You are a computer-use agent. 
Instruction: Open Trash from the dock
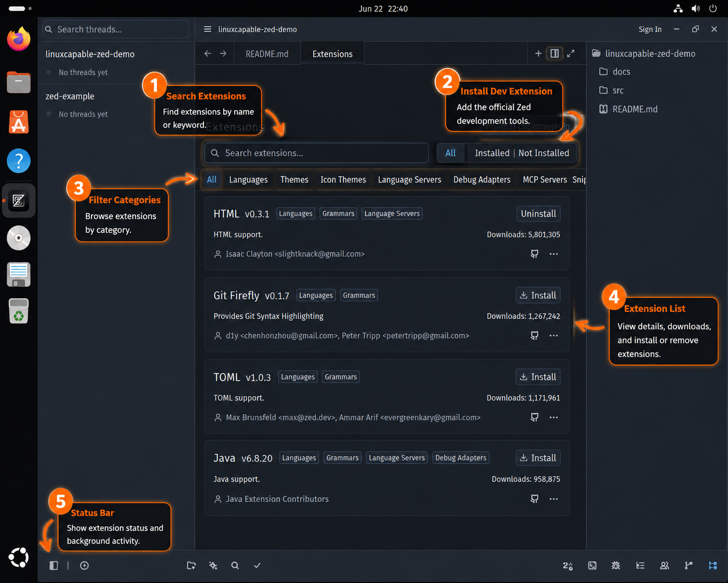(19, 311)
